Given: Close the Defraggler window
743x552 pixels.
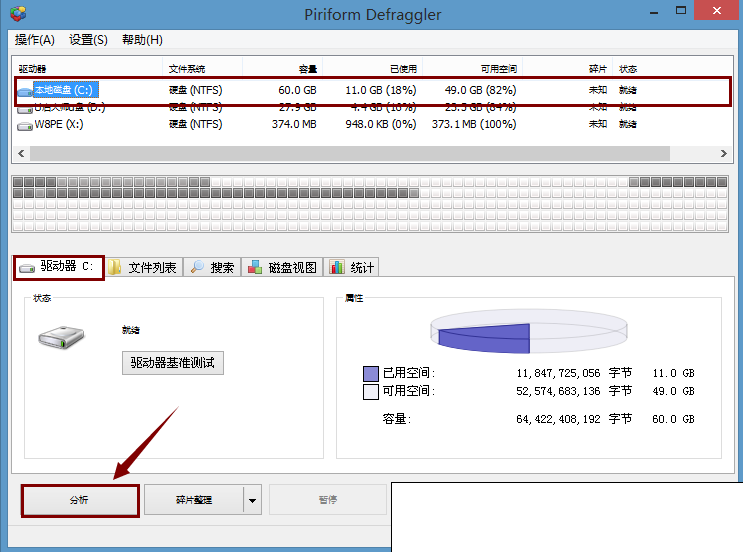Looking at the screenshot, I should pos(717,10).
